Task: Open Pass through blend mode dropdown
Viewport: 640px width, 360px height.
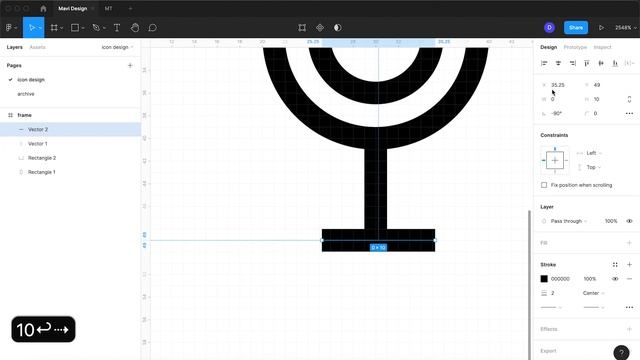Action: click(x=569, y=221)
